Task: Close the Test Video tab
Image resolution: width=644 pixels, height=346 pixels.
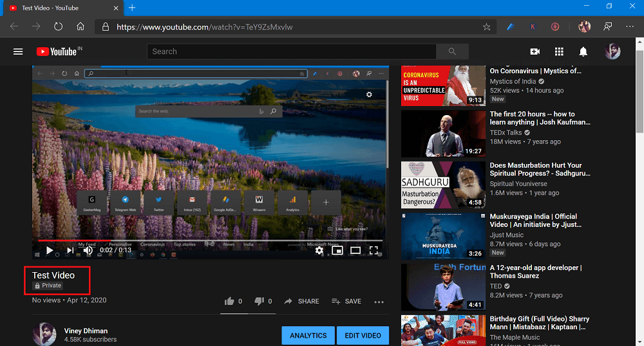Action: [116, 8]
